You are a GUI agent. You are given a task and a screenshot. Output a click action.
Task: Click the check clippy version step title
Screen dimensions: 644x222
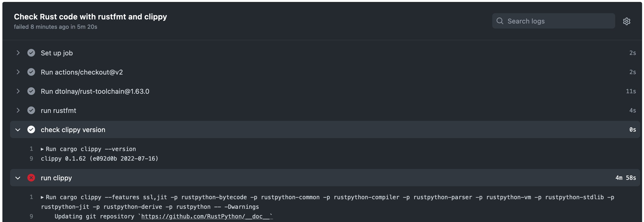pos(73,130)
